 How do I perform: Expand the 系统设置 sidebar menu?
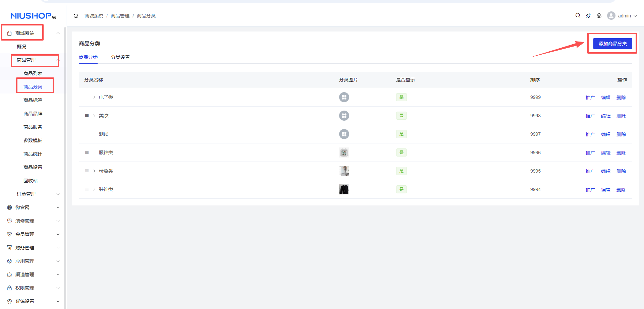coord(58,301)
